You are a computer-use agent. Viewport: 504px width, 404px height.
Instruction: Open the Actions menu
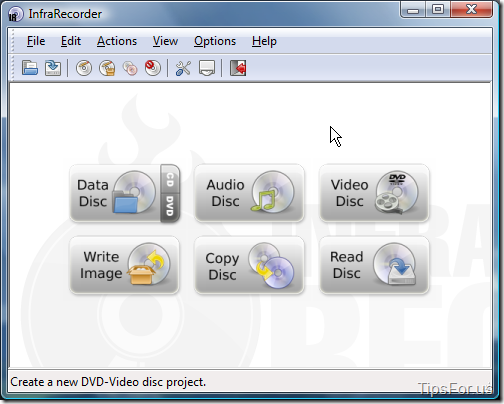pos(117,41)
